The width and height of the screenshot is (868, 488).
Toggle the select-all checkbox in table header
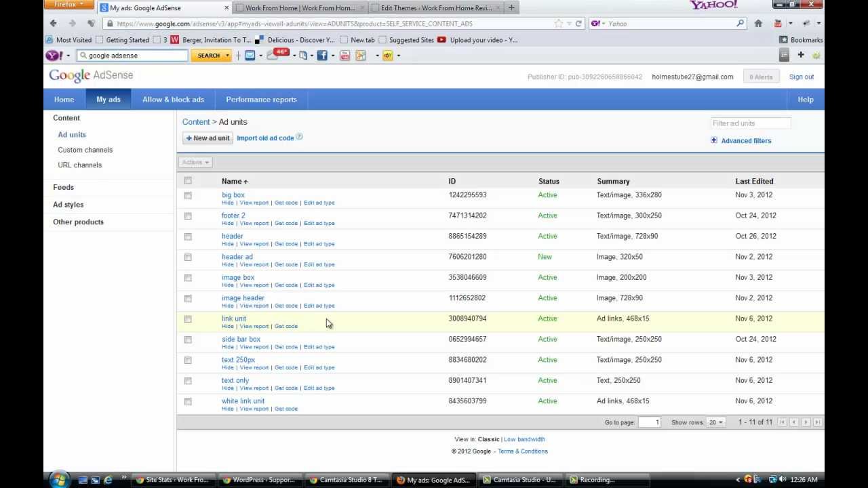[188, 180]
